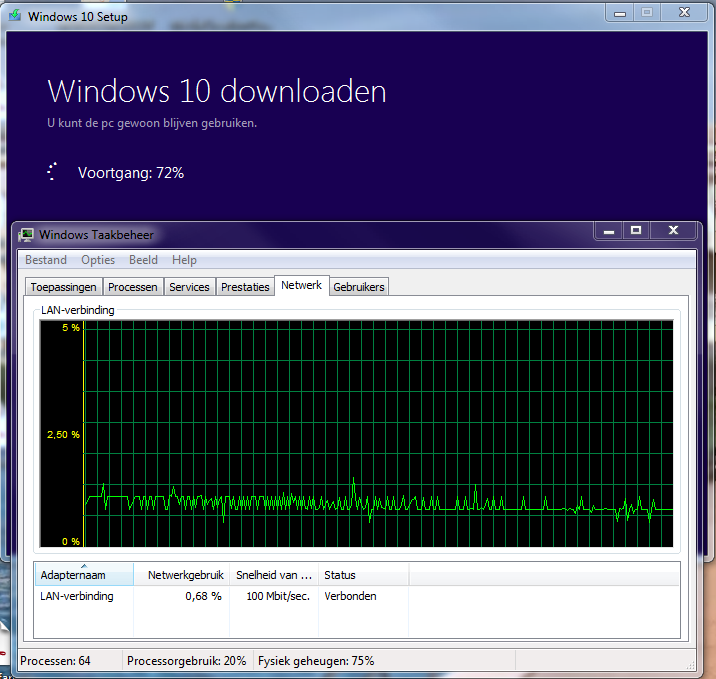Sort by Netwerkgebruik column header

181,575
